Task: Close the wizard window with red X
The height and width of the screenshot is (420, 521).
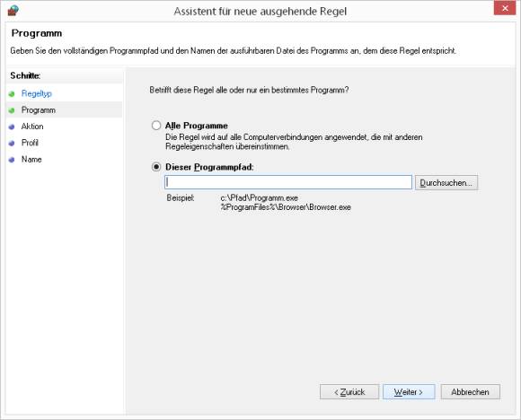Action: pyautogui.click(x=505, y=8)
